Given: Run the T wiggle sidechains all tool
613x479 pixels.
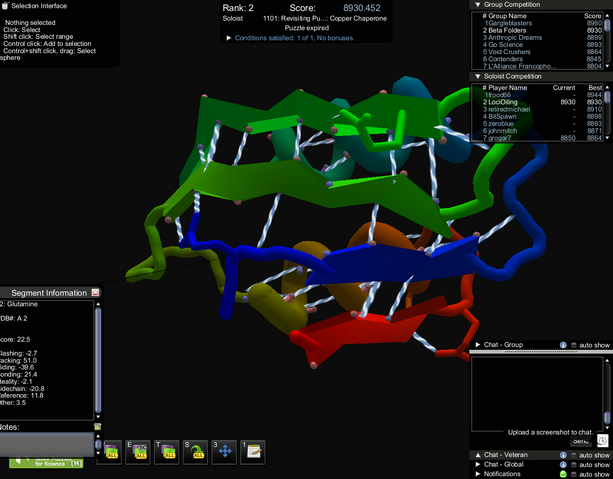Looking at the screenshot, I should click(167, 452).
